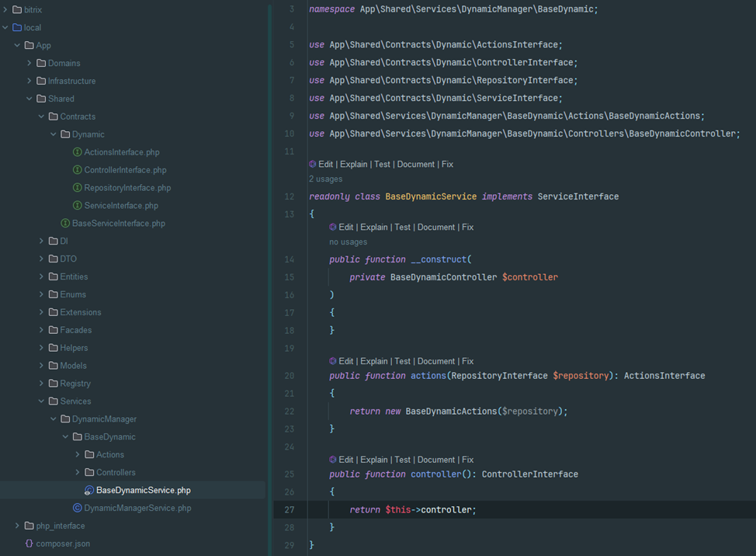This screenshot has width=756, height=556.
Task: Click Explain above the class declaration
Action: point(354,165)
